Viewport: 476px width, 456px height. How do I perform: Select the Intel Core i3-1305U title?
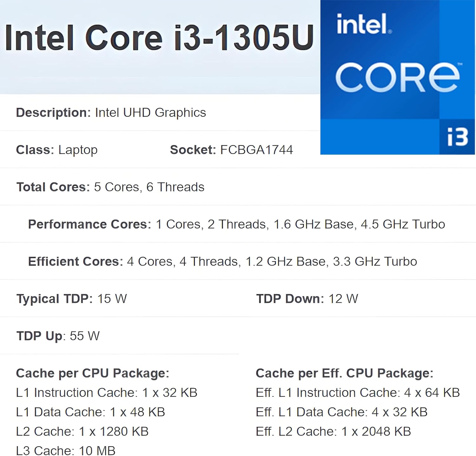[x=159, y=38]
